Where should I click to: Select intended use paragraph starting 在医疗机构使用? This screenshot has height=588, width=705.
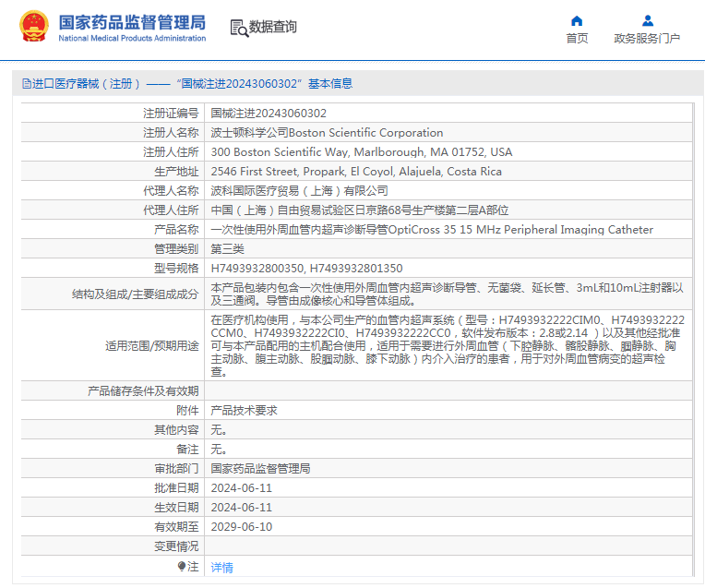click(x=448, y=345)
